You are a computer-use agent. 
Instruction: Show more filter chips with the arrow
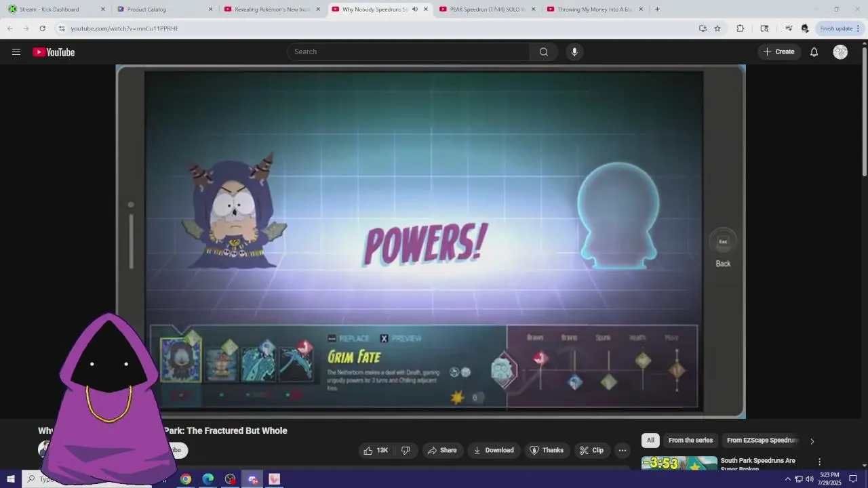point(812,441)
